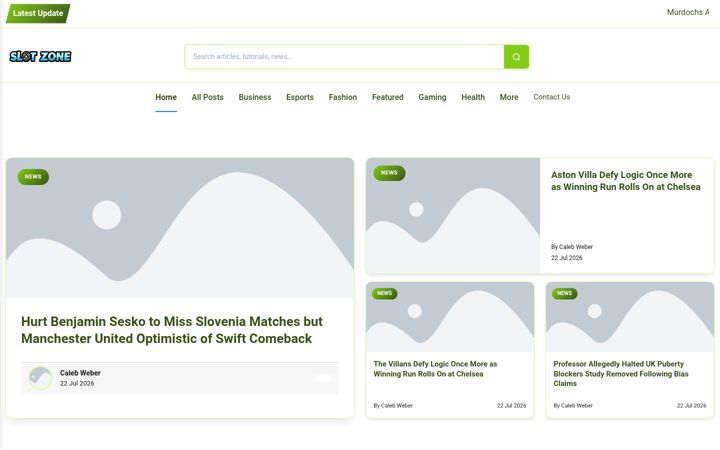Click the 22 Jul 2026 date under Sesko article

[x=77, y=383]
